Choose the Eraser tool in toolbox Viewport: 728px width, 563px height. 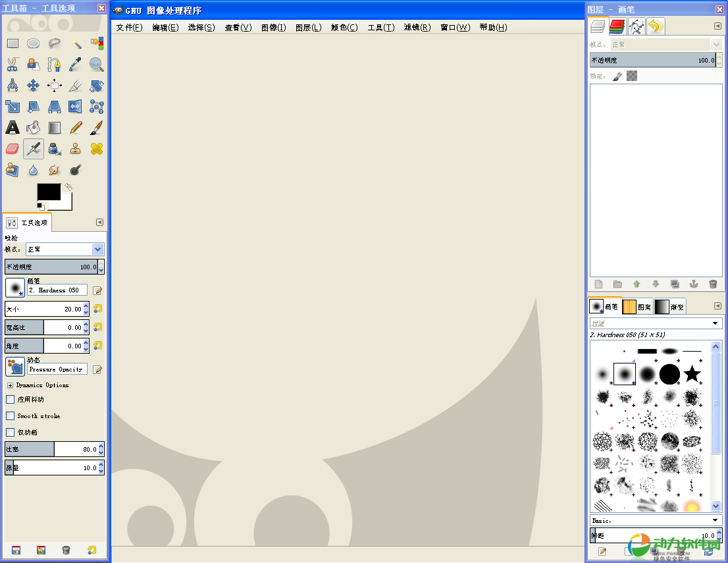13,149
